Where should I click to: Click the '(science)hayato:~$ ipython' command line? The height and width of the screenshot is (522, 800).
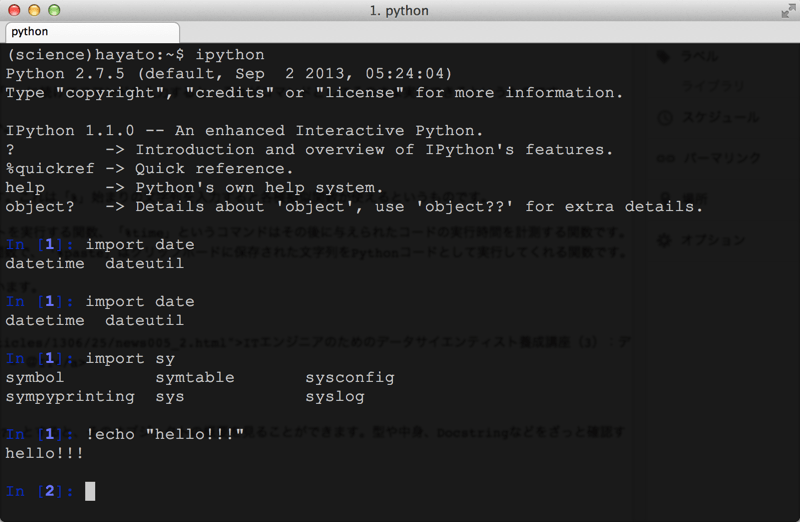click(x=135, y=55)
